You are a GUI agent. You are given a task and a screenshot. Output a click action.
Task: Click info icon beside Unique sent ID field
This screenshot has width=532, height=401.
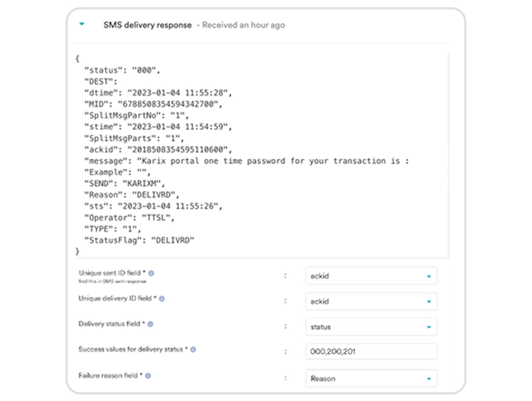(152, 273)
